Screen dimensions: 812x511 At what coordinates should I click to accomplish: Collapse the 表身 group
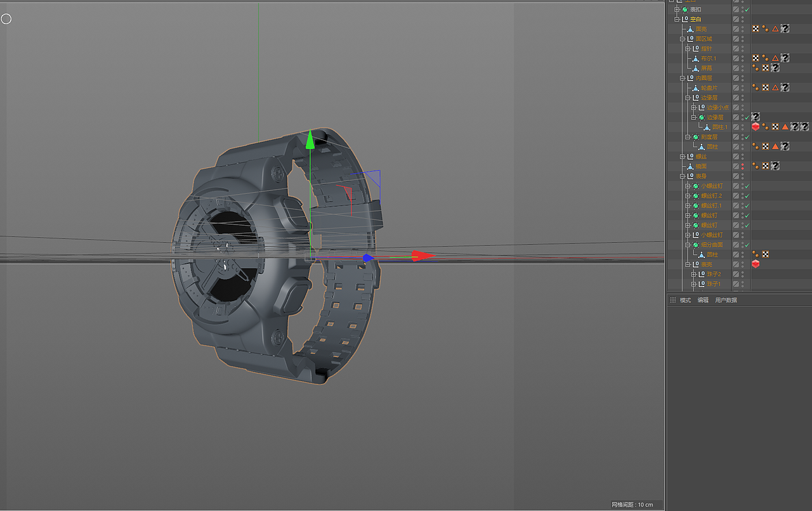[x=682, y=176]
